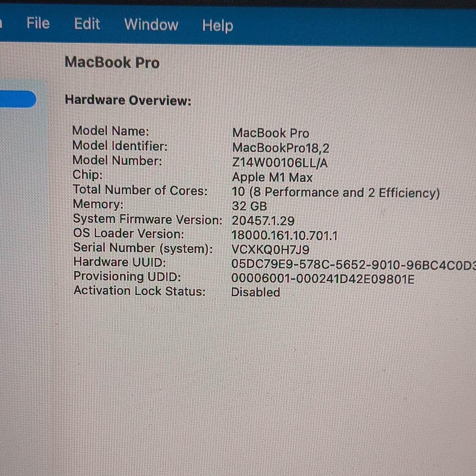
Task: Click the Hardware Overview heading
Action: pos(128,100)
